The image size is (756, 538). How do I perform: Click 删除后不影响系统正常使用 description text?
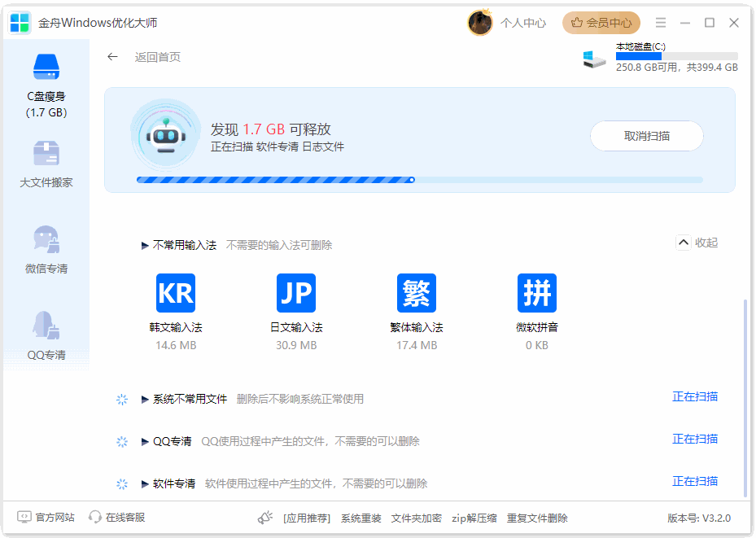tap(300, 399)
